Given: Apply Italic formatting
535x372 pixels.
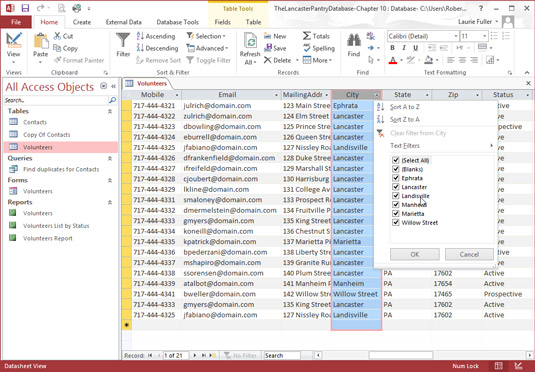Looking at the screenshot, I should (404, 48).
